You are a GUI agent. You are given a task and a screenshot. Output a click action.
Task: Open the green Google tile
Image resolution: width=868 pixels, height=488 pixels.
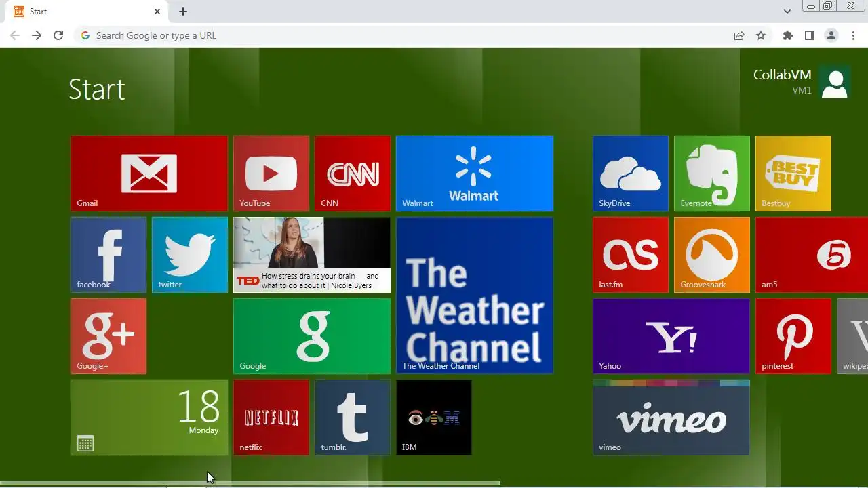[312, 336]
